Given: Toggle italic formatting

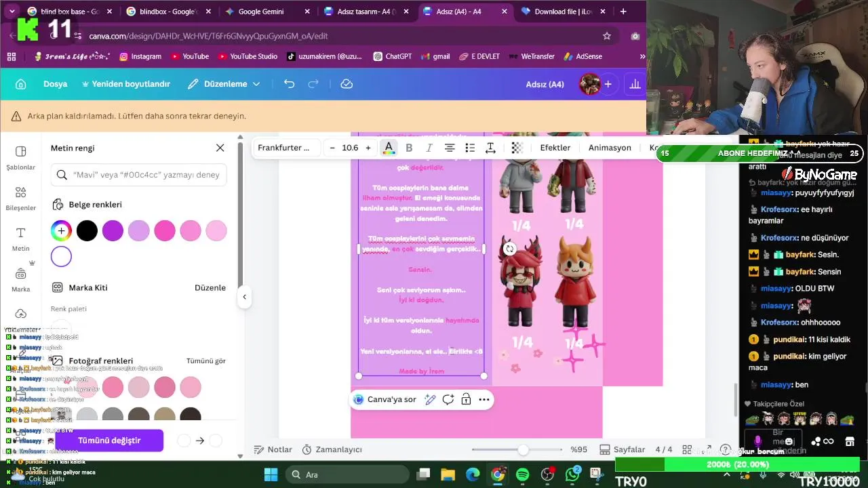Looking at the screenshot, I should (x=429, y=148).
